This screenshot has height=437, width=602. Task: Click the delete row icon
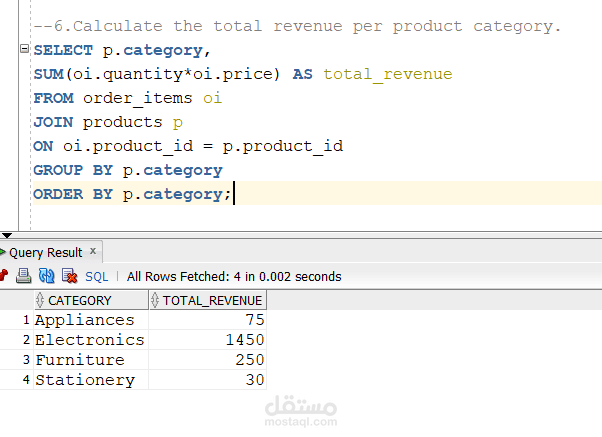pos(70,276)
